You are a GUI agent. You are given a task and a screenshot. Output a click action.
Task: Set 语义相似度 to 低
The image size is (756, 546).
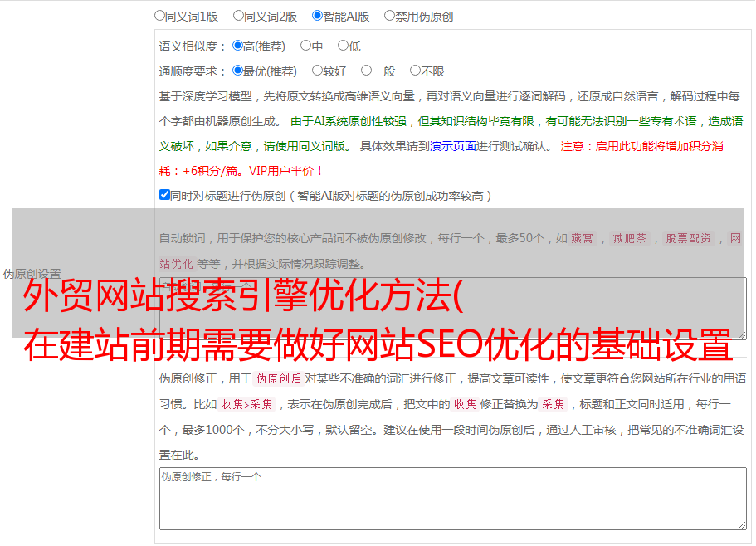click(343, 46)
